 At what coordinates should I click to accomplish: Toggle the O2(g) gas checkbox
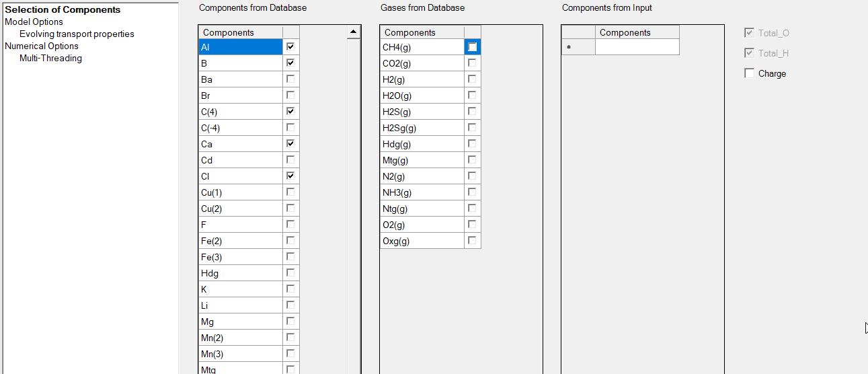473,224
